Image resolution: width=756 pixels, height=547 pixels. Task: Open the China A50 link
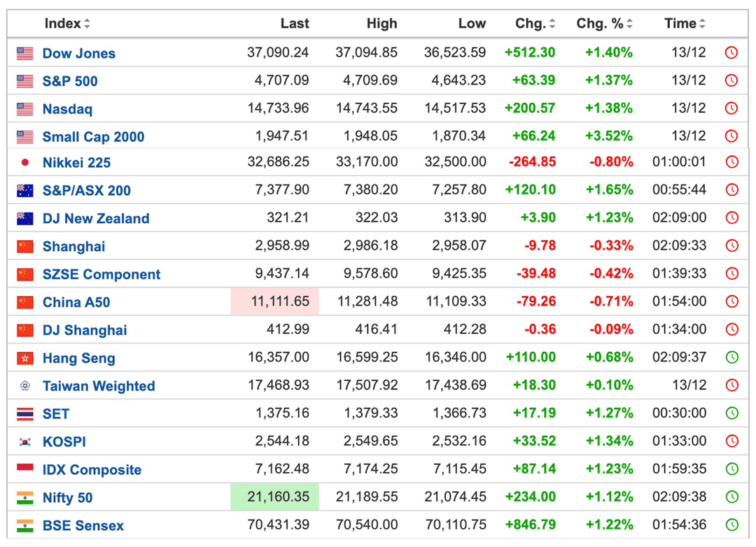(x=76, y=302)
